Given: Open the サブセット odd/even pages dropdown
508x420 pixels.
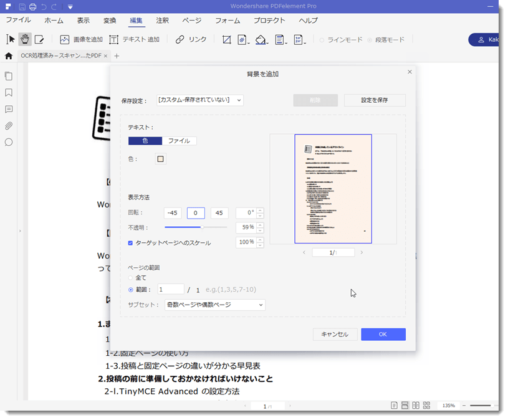Looking at the screenshot, I should (215, 305).
